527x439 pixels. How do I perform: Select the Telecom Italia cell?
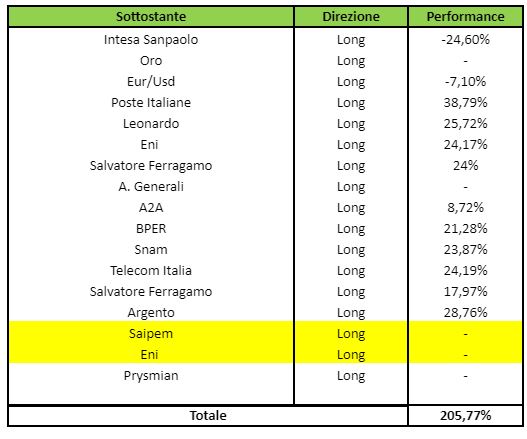pyautogui.click(x=151, y=271)
